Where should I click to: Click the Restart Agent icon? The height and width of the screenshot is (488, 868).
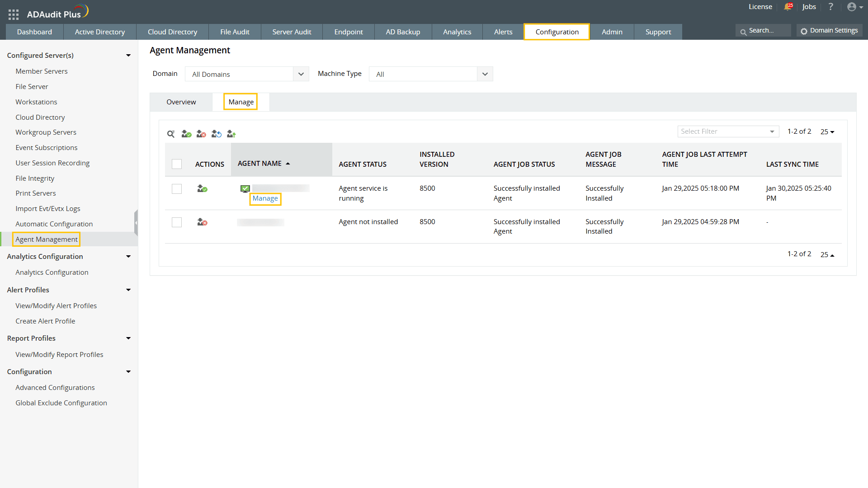click(216, 134)
